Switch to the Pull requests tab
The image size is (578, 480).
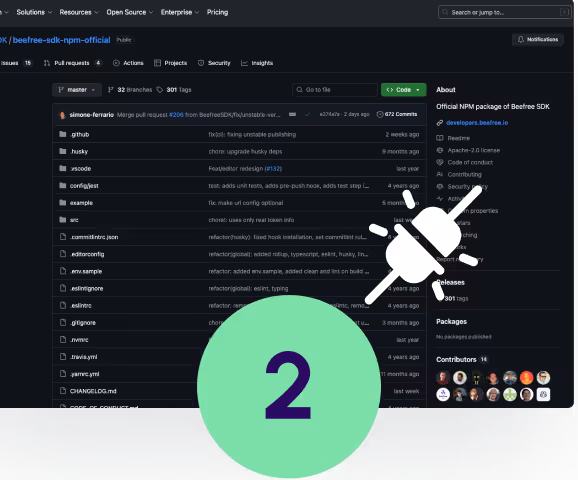72,63
